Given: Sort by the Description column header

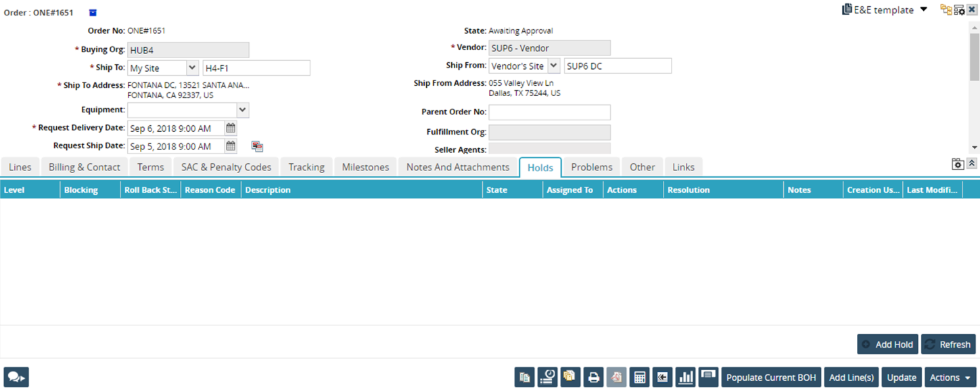Looking at the screenshot, I should [x=361, y=190].
